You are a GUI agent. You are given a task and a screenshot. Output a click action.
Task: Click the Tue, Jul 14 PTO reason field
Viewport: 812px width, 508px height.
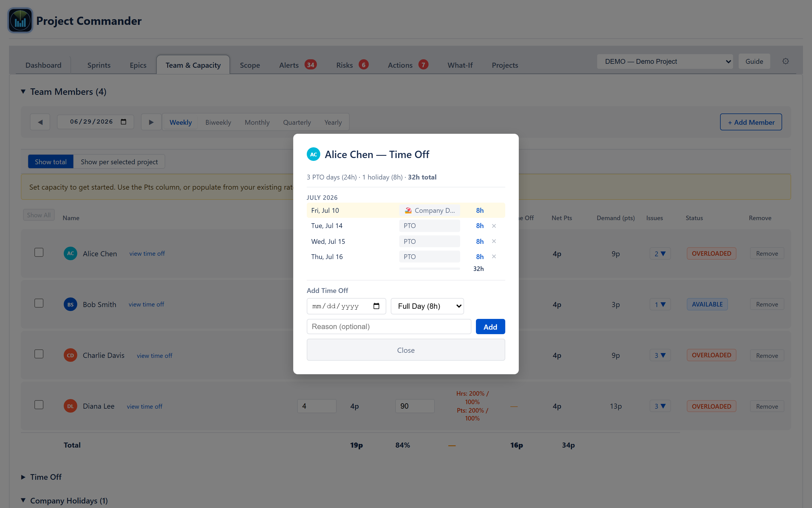[429, 226]
